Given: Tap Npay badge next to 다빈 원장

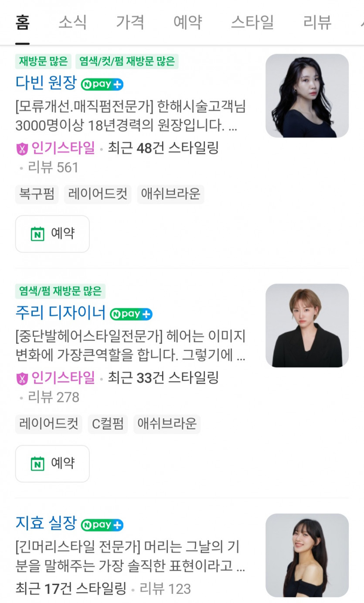Looking at the screenshot, I should 102,84.
